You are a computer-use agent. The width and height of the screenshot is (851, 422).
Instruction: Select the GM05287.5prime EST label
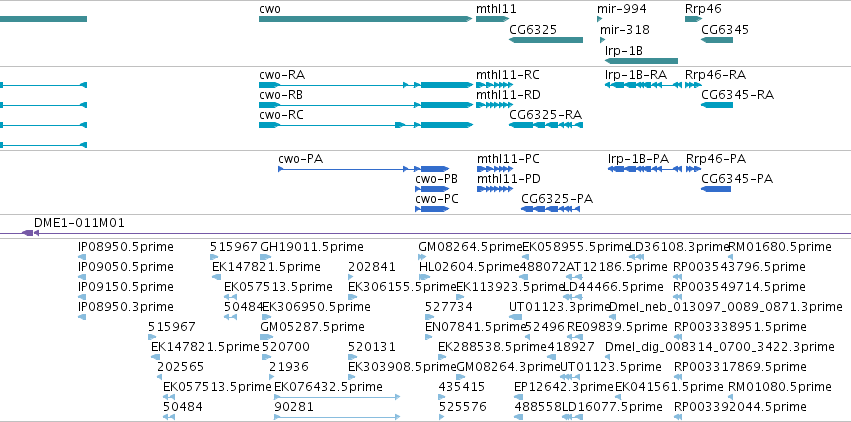313,327
